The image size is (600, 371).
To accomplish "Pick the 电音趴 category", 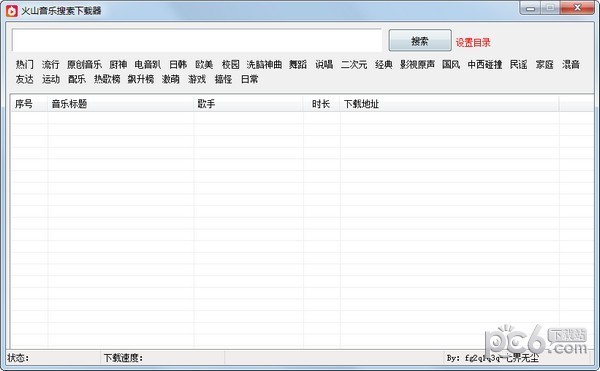I will click(148, 64).
